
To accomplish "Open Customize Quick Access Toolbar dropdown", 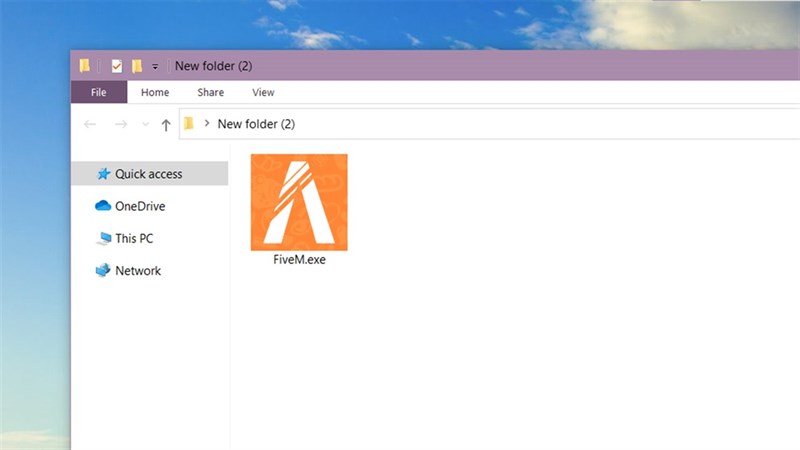I will (155, 66).
